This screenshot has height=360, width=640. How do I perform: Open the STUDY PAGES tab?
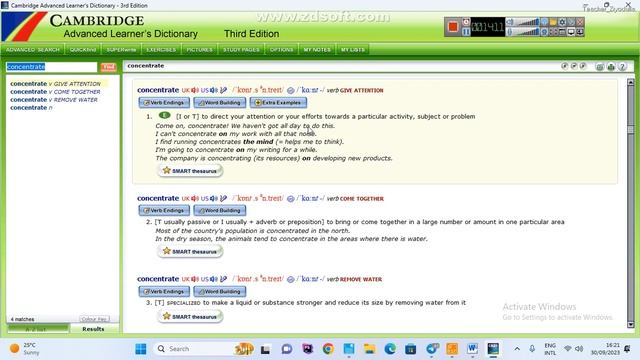241,50
